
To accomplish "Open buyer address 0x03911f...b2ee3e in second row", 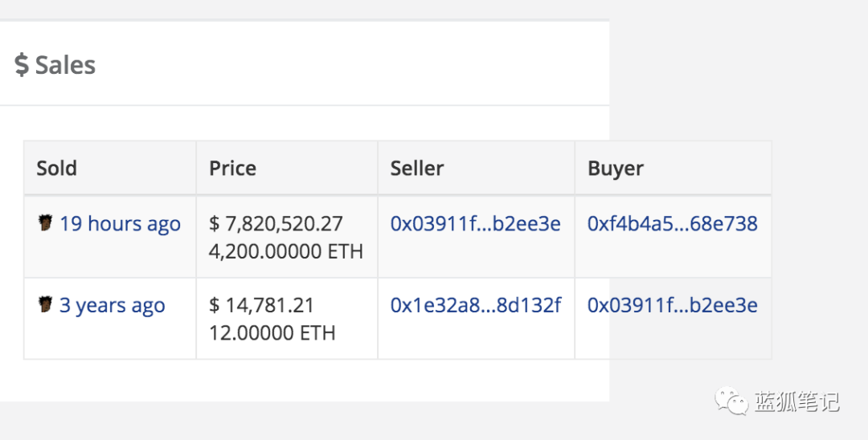I will [673, 304].
